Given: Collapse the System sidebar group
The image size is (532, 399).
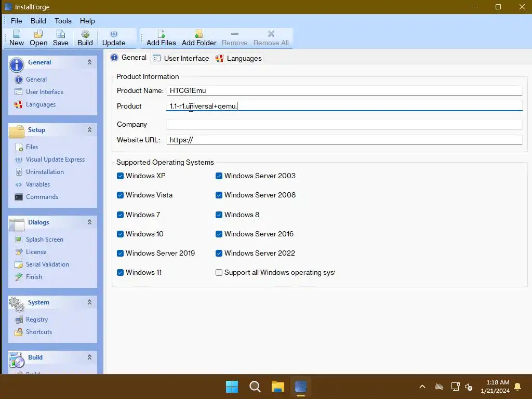Looking at the screenshot, I should 89,302.
